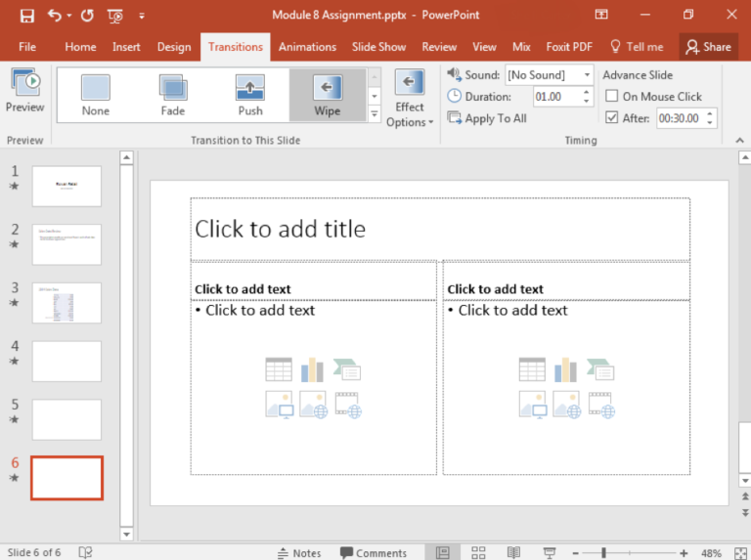Open the Sound dropdown list
The height and width of the screenshot is (560, 751).
(587, 75)
